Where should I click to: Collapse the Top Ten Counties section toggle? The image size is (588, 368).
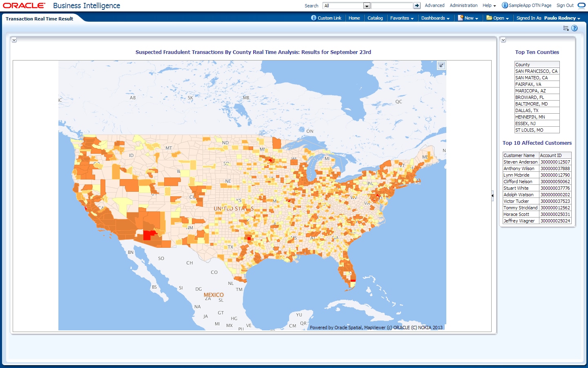(x=503, y=40)
